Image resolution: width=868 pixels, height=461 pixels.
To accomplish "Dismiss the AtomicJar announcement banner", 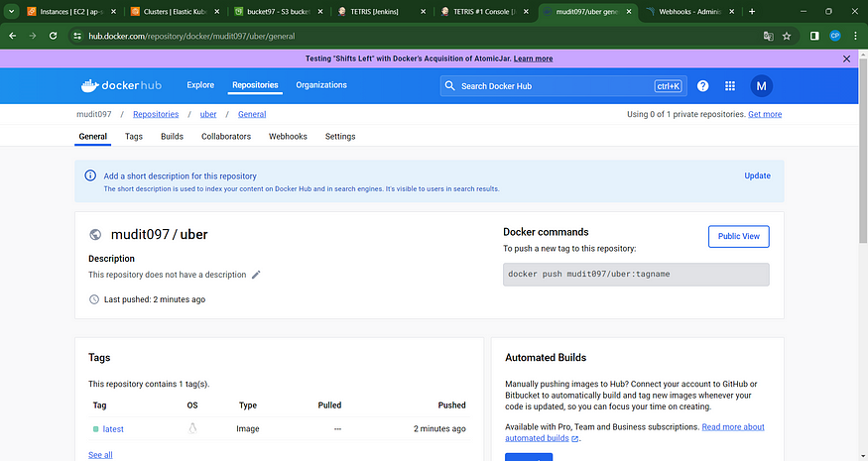I will tap(846, 58).
